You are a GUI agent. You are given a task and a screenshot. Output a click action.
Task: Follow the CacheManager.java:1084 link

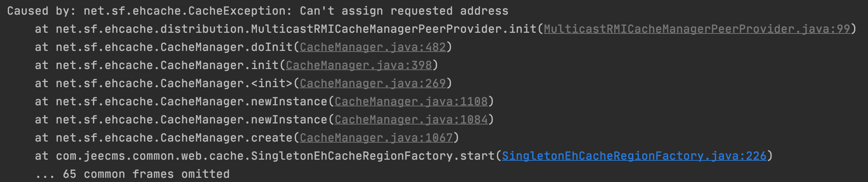pos(411,120)
